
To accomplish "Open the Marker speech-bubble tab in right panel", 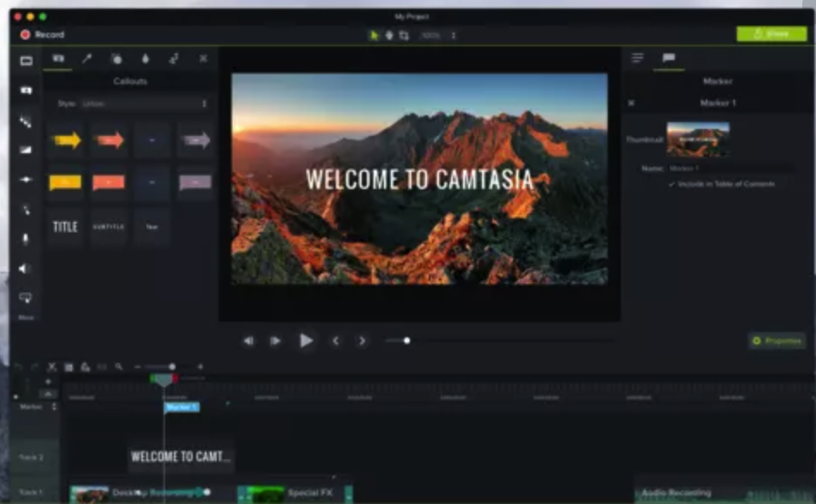I will (669, 58).
